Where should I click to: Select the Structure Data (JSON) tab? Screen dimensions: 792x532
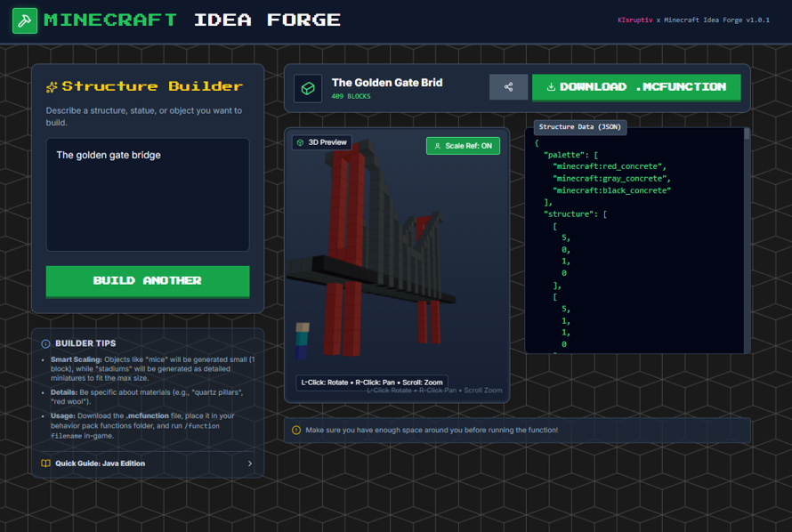pos(580,126)
